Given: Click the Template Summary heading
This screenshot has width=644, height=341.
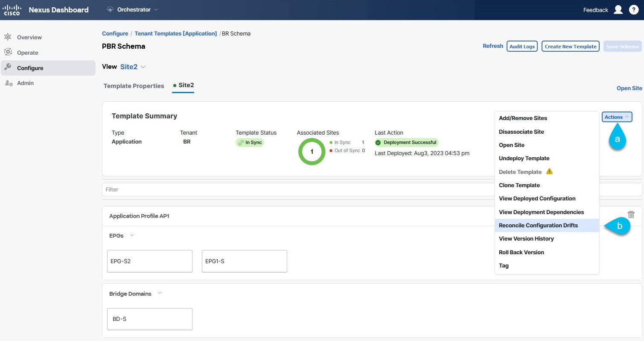Looking at the screenshot, I should pos(144,116).
